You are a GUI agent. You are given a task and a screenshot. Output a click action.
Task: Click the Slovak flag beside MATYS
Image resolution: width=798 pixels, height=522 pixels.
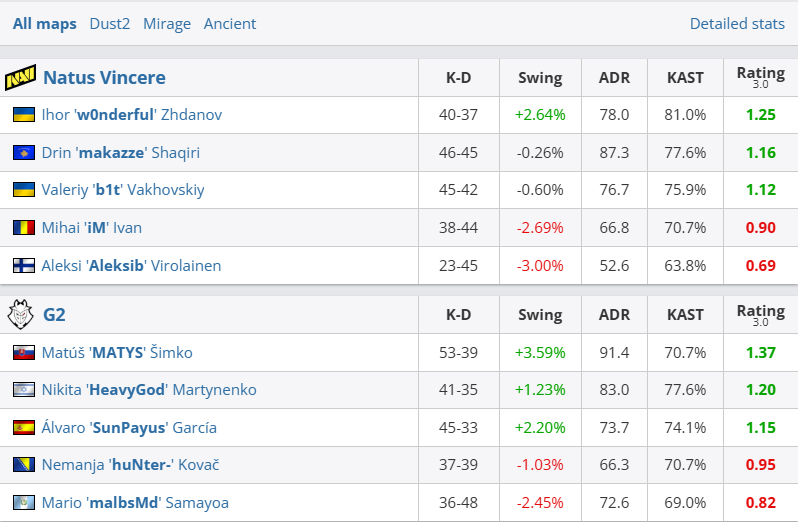[x=23, y=353]
